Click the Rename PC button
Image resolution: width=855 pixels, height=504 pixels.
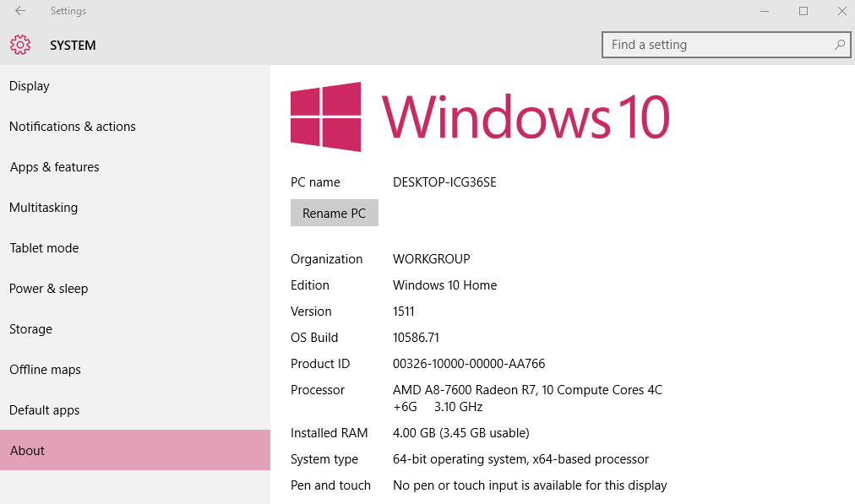(x=335, y=213)
